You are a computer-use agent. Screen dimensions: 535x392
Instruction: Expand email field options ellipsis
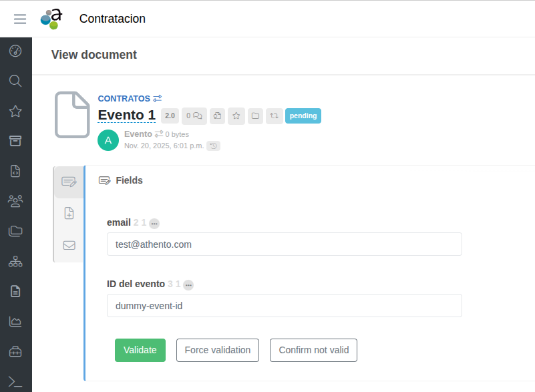tap(154, 224)
